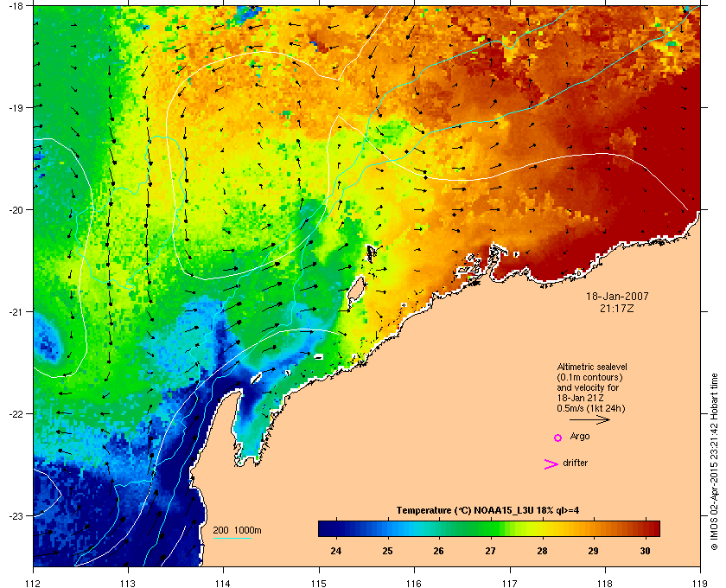Viewport: 726px width, 588px height.
Task: Click the magenta drifter legend symbol
Action: [x=551, y=464]
